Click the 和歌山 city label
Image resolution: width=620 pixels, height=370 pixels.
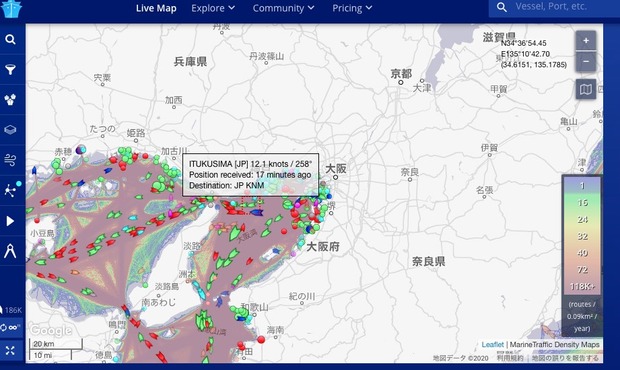point(255,307)
